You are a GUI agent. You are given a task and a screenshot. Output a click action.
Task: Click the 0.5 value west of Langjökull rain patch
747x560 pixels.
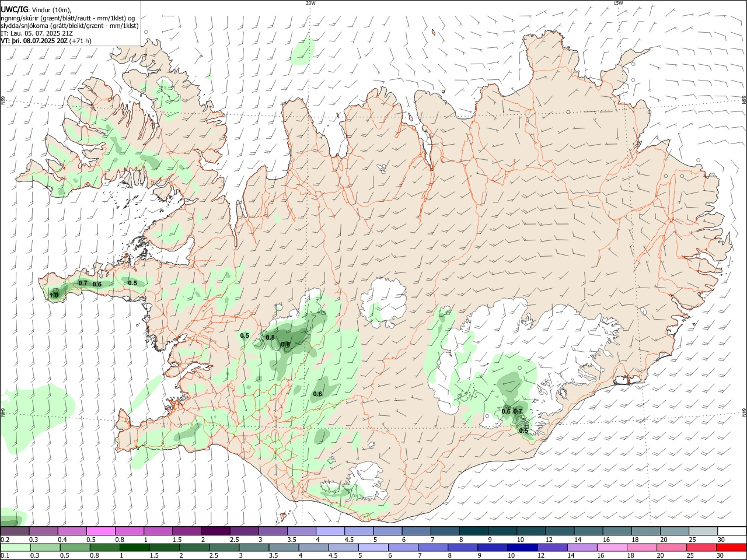[245, 336]
